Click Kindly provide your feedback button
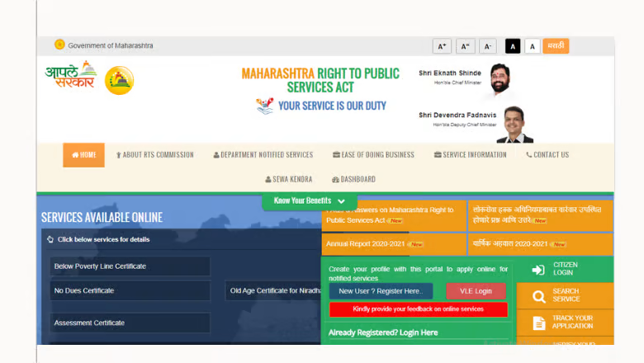Image resolution: width=644 pixels, height=363 pixels. tap(418, 309)
